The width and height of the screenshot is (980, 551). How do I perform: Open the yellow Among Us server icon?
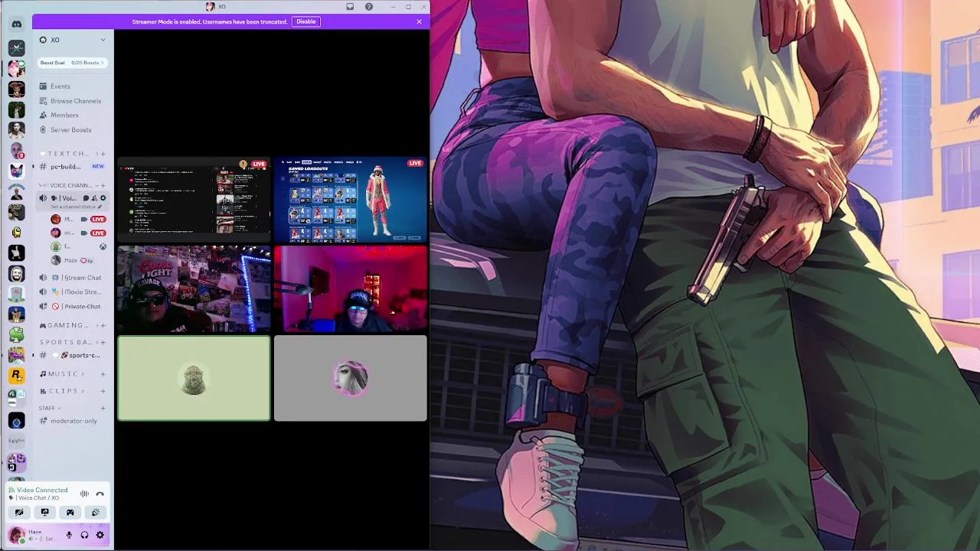click(16, 232)
